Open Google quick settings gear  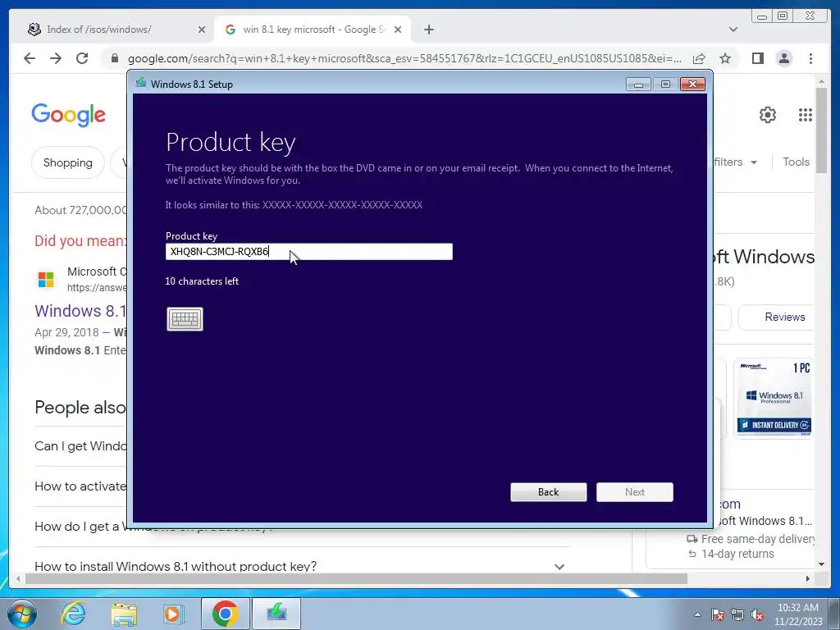[767, 115]
